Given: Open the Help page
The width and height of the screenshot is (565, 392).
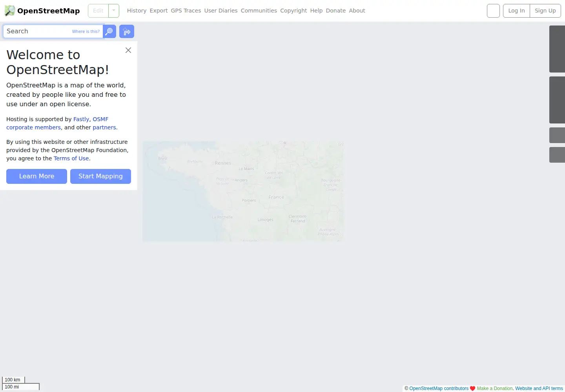Looking at the screenshot, I should (x=316, y=11).
